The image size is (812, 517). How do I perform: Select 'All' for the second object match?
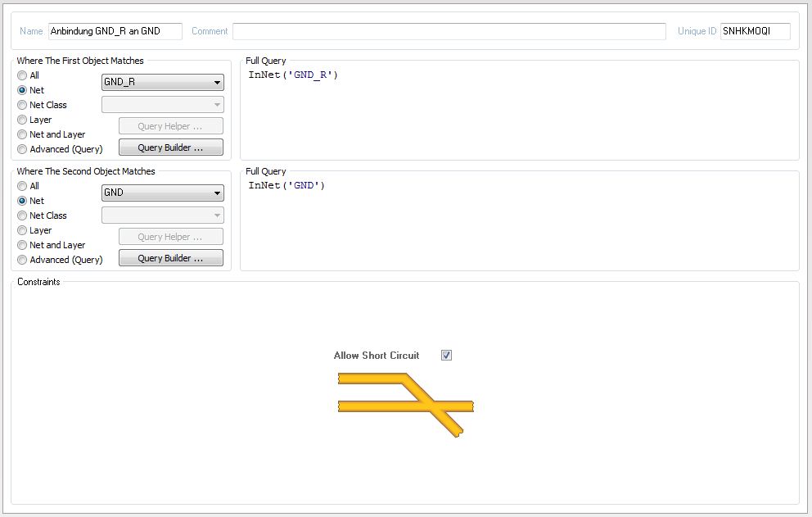pyautogui.click(x=22, y=186)
